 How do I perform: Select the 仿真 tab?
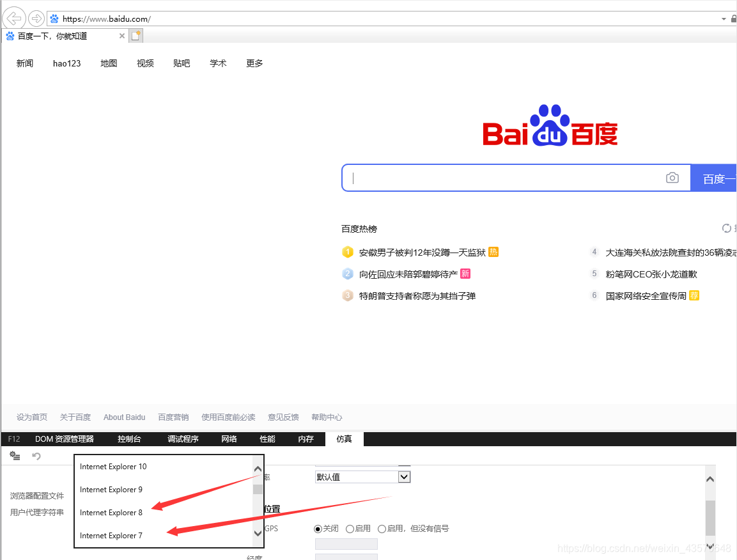[344, 439]
